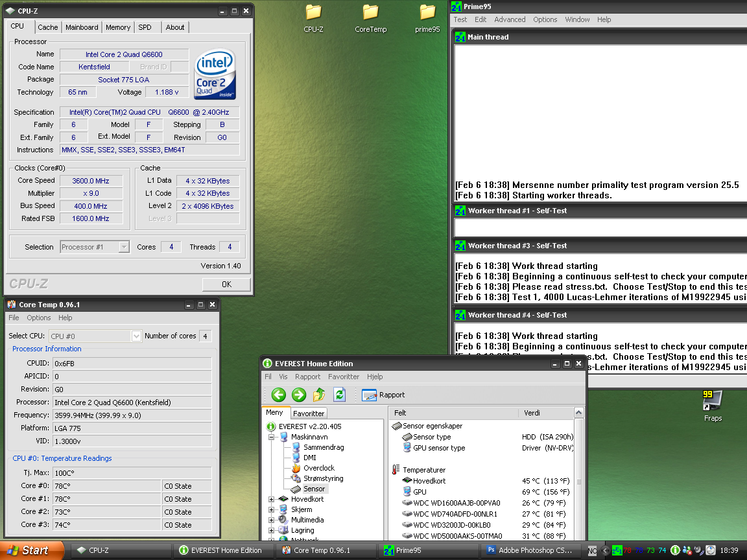Open the Options menu in Prime95
The width and height of the screenshot is (747, 560).
click(545, 19)
